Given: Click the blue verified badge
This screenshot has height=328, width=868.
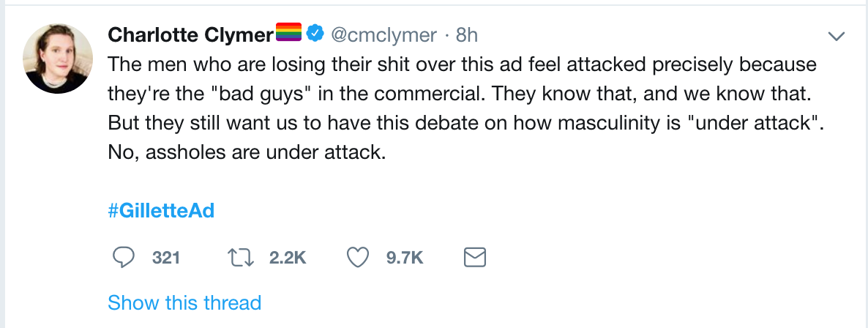Looking at the screenshot, I should (x=315, y=34).
